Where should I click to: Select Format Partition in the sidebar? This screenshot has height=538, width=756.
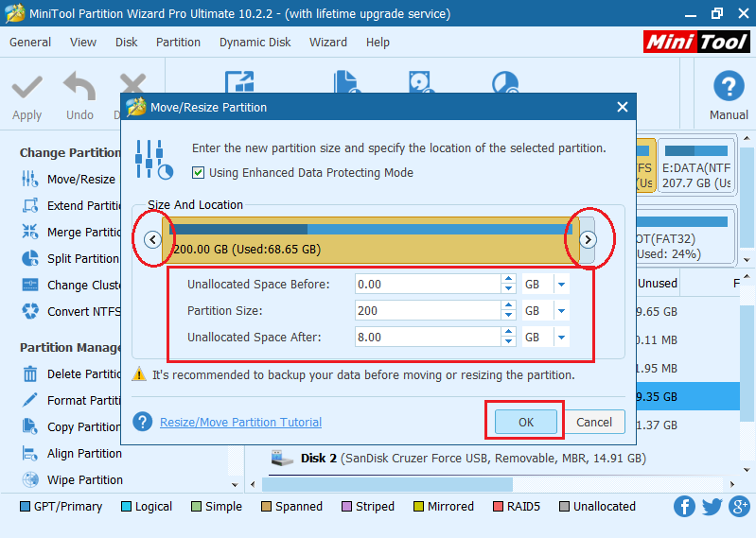[x=69, y=401]
